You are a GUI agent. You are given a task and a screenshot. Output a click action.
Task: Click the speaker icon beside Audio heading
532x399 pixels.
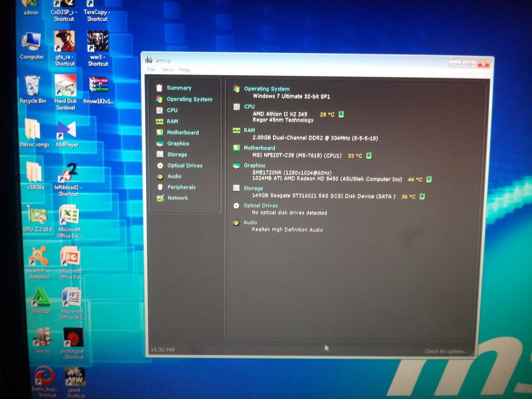[236, 223]
